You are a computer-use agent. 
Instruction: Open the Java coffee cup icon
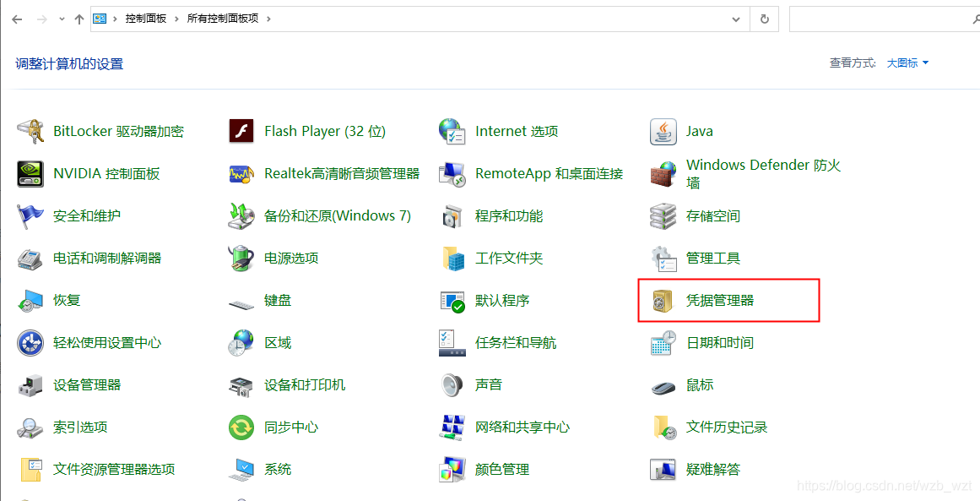pos(663,131)
